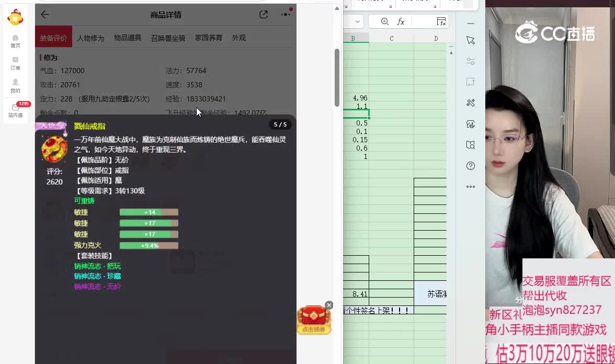
Task: Select the set skill 销神流志 · 把玩
Action: coord(97,266)
